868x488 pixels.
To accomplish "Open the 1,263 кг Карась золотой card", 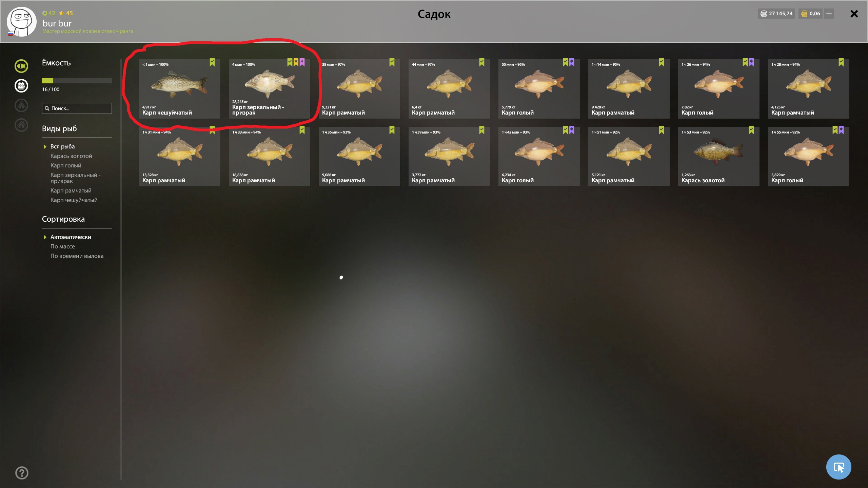I will [x=719, y=157].
